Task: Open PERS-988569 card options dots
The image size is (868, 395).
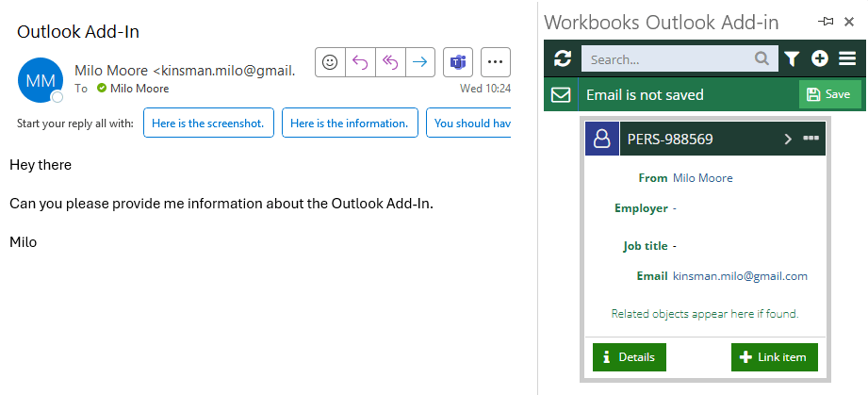Action: (x=811, y=139)
